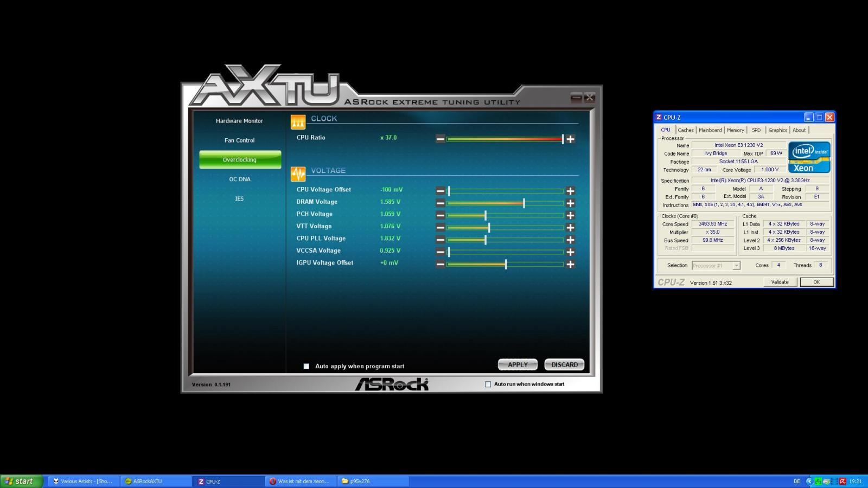868x488 pixels.
Task: Raise VCCSA Voltage with plus button
Action: coord(570,252)
